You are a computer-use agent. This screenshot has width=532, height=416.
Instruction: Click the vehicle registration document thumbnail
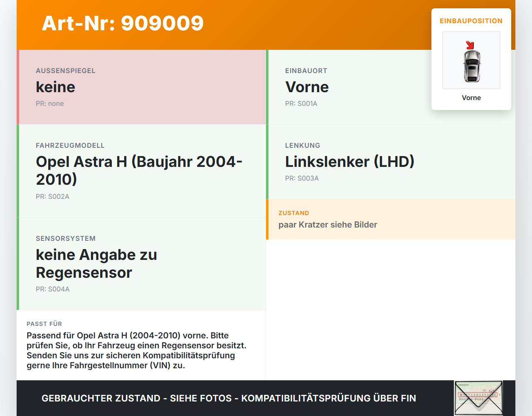478,398
